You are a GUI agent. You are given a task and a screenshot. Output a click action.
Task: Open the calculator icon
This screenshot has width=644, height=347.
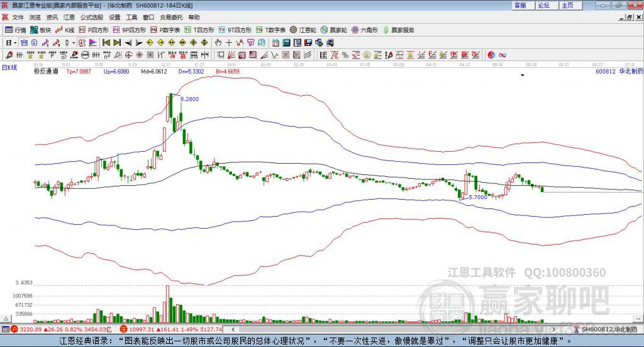286,43
